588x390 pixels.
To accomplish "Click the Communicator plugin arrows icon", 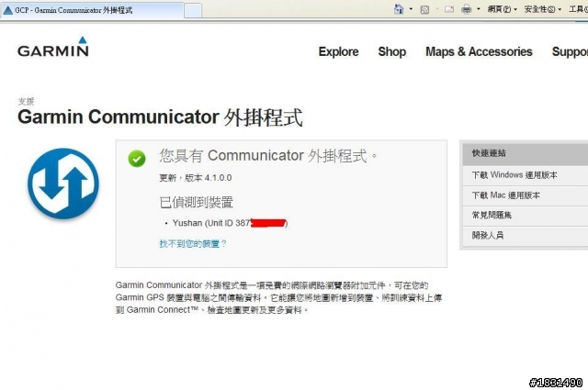I will pos(63,184).
